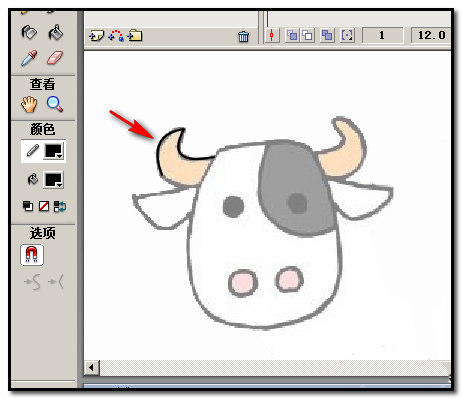Select the Eraser tool

coord(55,58)
